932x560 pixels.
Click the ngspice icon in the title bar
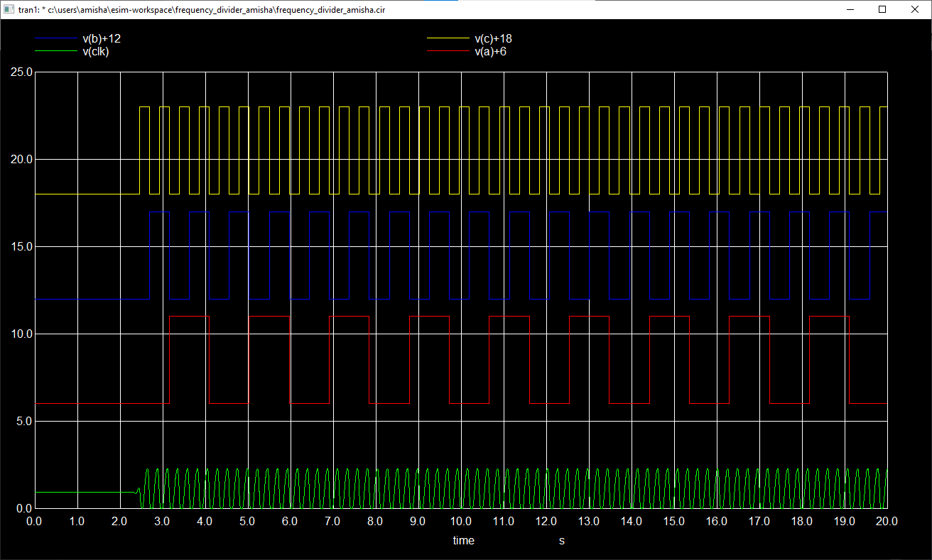tap(8, 9)
